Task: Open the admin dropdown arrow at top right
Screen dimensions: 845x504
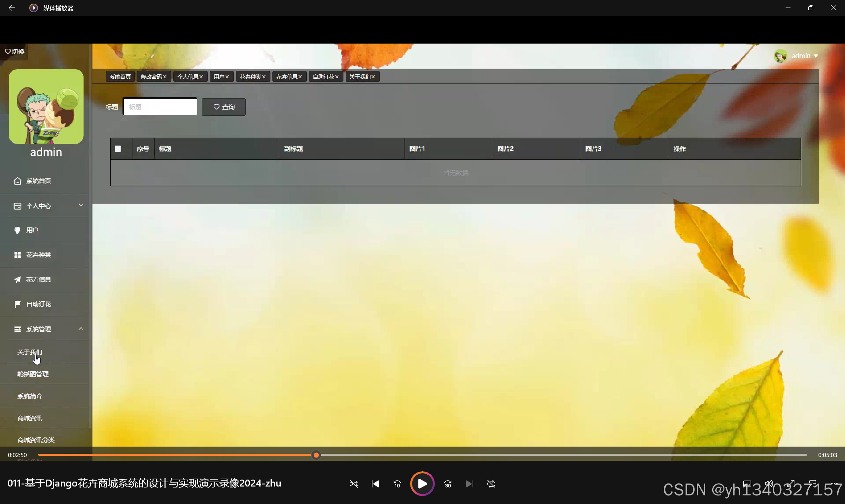Action: click(x=816, y=56)
